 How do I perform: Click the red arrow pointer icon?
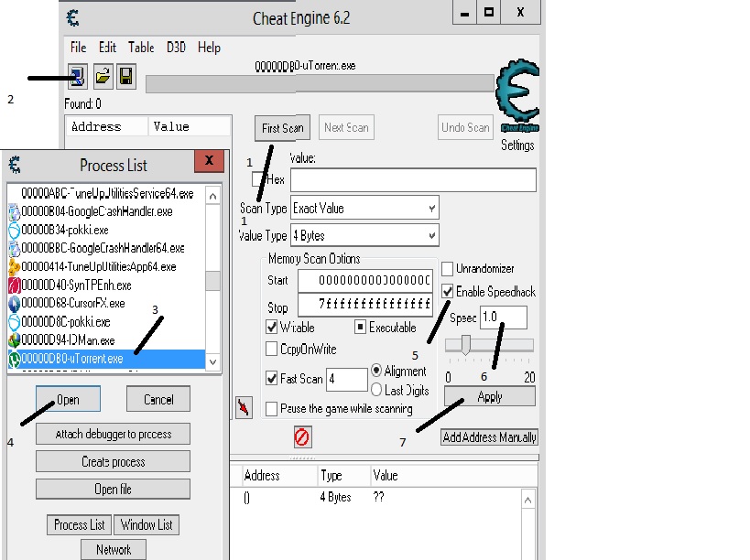pos(244,407)
